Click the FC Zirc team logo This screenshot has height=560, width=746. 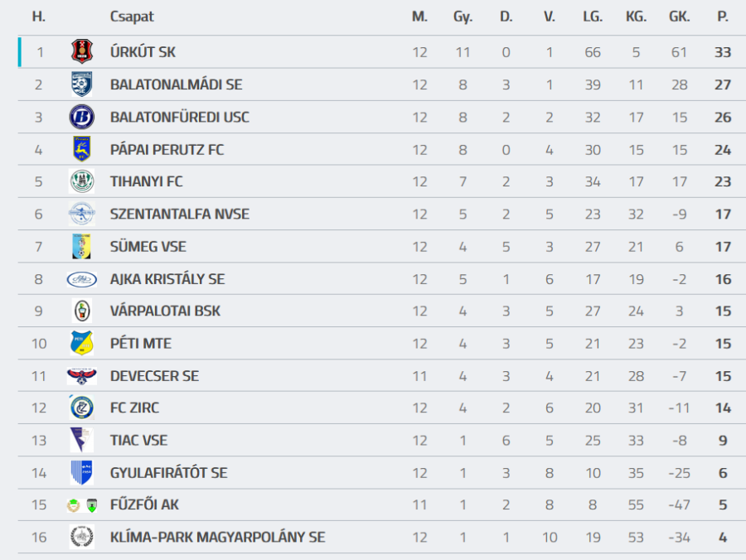tap(81, 408)
